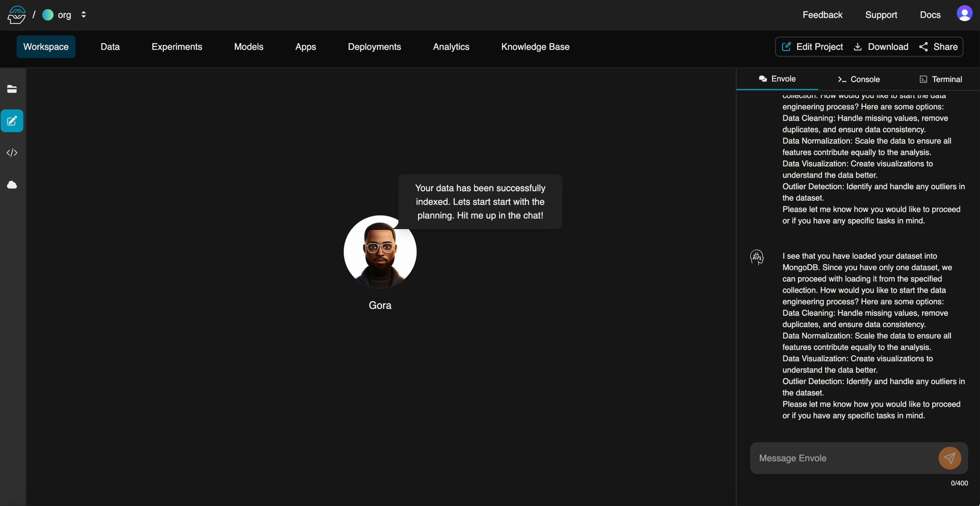Switch to the Console tab
The width and height of the screenshot is (980, 506).
(x=859, y=79)
